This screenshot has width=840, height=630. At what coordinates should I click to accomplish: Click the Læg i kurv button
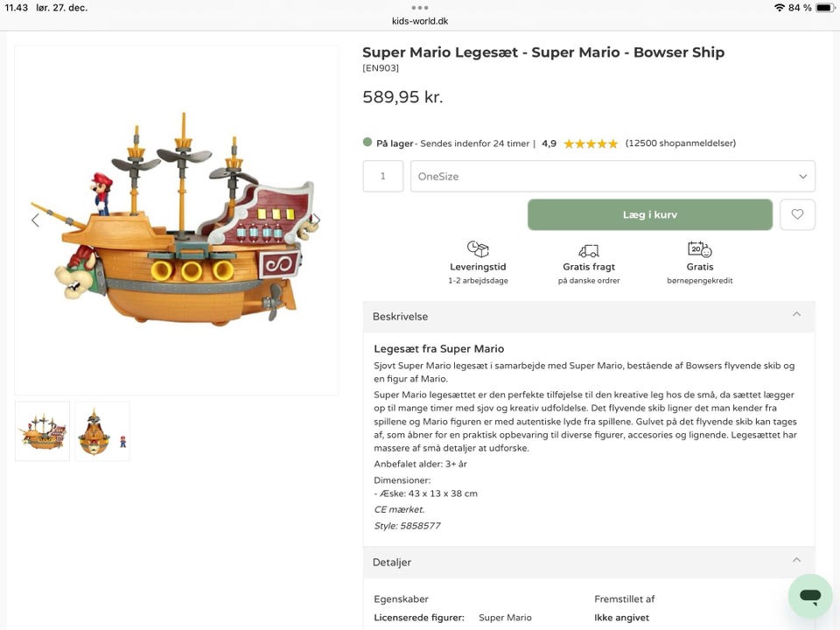[649, 214]
